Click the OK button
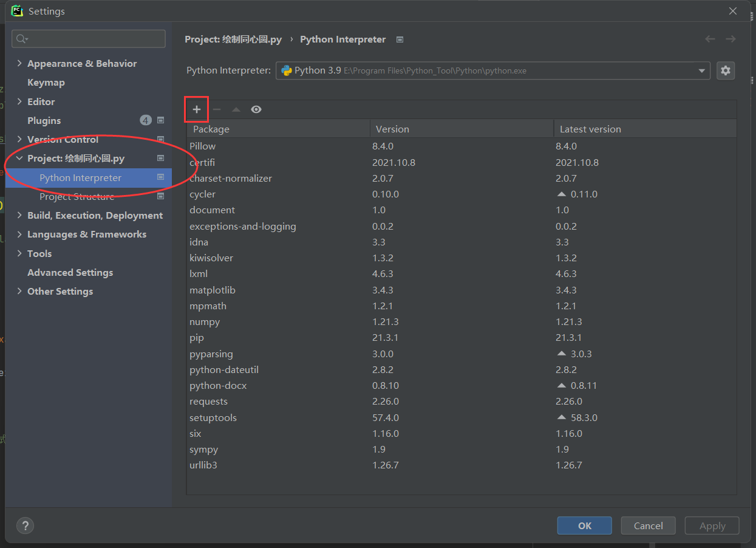756x548 pixels. tap(585, 526)
